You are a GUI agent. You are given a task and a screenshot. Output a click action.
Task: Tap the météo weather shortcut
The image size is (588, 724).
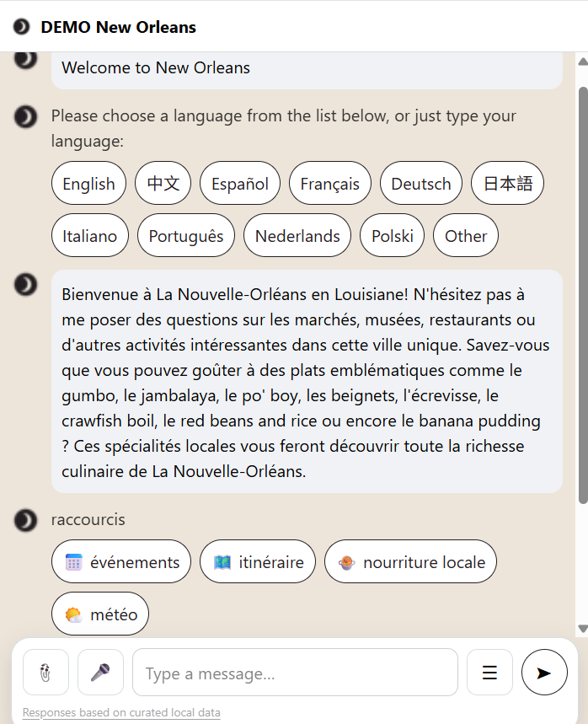point(100,614)
